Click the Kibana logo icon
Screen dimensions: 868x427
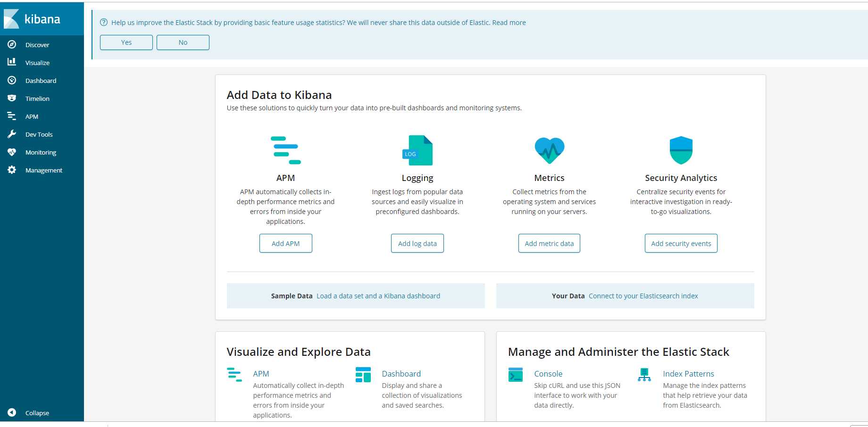click(11, 19)
